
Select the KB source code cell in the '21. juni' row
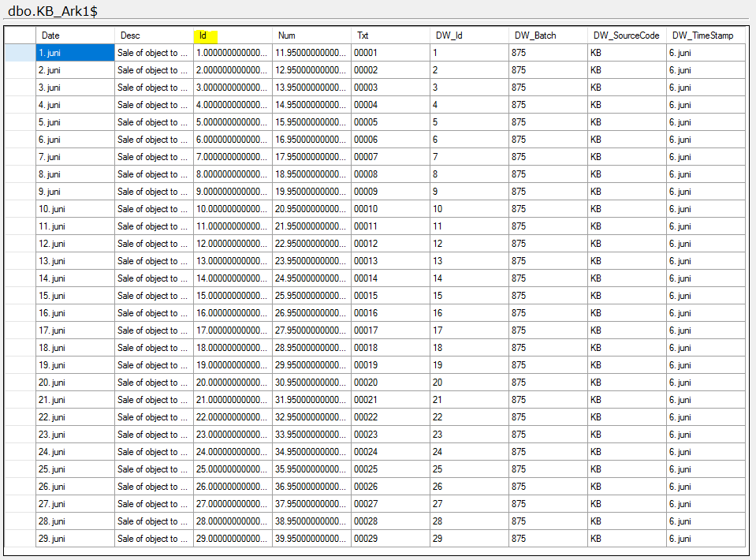(x=628, y=400)
